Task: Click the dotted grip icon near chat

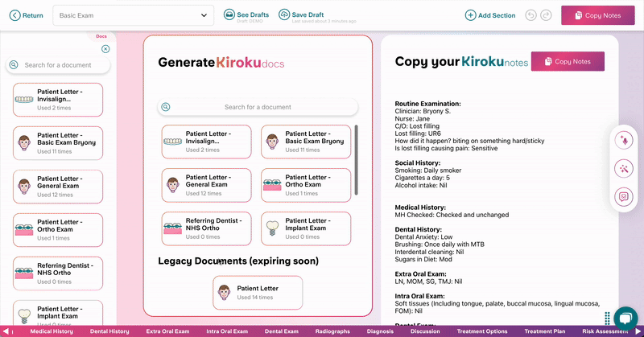Action: (x=607, y=319)
